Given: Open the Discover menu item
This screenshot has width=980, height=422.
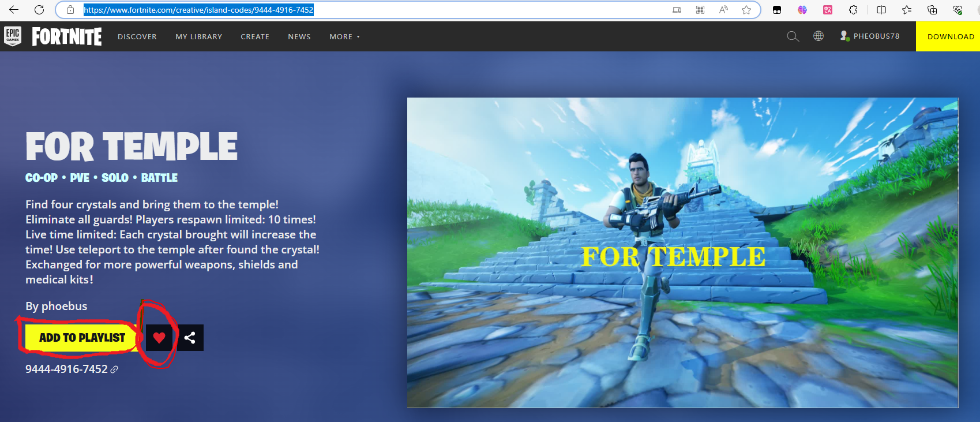Looking at the screenshot, I should (137, 36).
